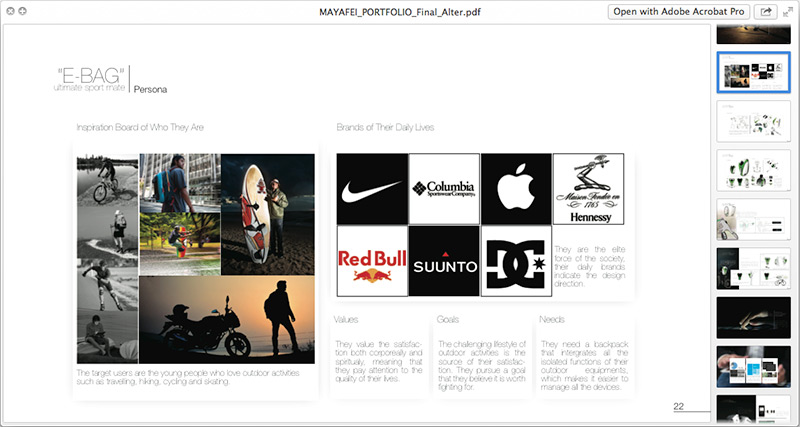The height and width of the screenshot is (427, 800).
Task: Click the file title MAYAFEI_PORTFOLIO_Final_Alter.pdf
Action: coord(399,12)
